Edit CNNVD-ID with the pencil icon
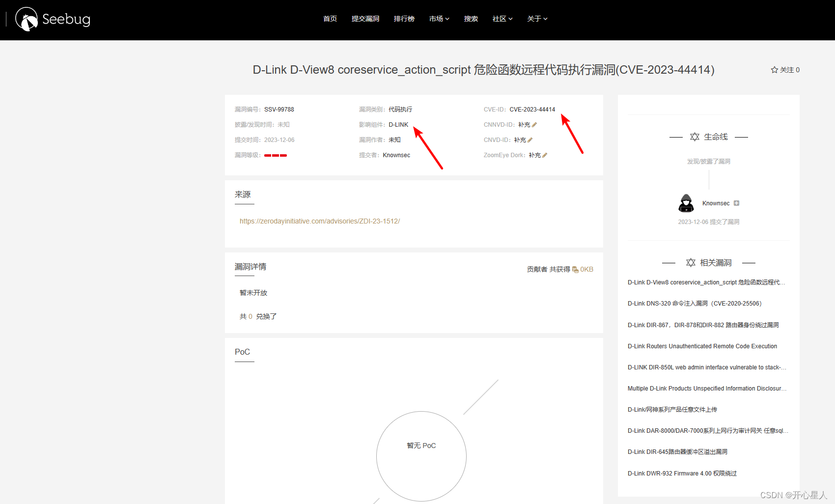Image resolution: width=835 pixels, height=504 pixels. pyautogui.click(x=534, y=125)
